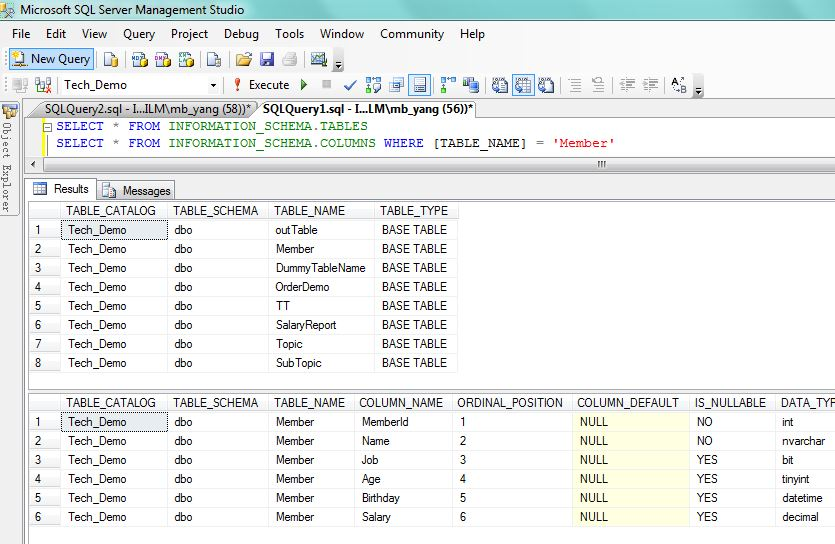Open the File menu

[21, 34]
